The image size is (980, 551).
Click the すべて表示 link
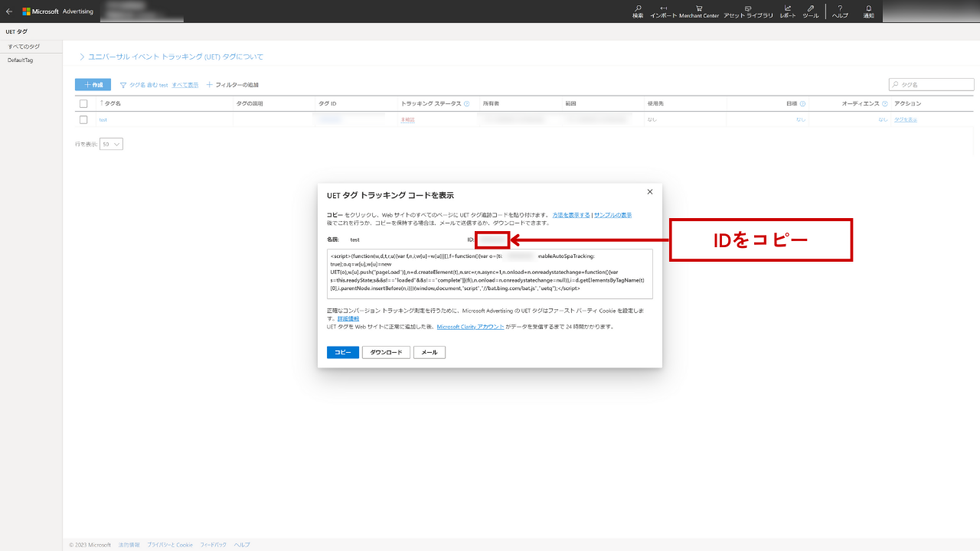coord(185,85)
